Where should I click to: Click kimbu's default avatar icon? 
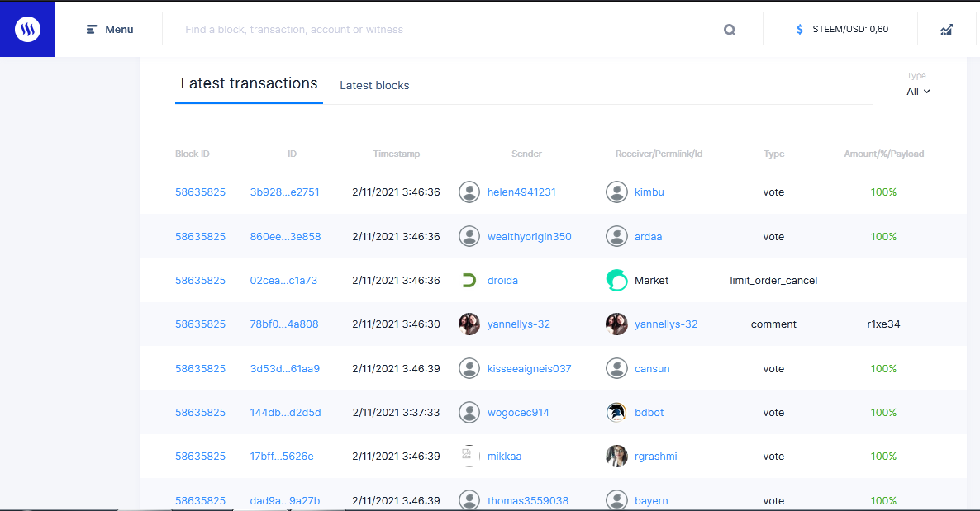click(616, 192)
